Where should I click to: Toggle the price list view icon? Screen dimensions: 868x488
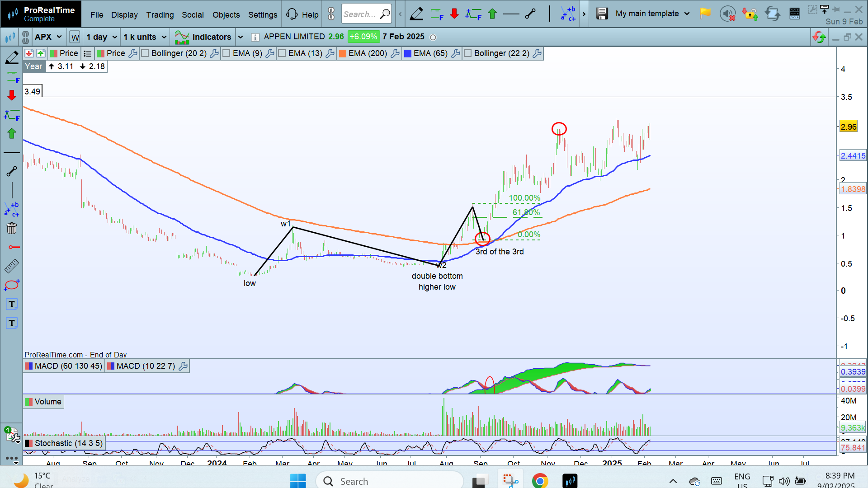coord(88,53)
